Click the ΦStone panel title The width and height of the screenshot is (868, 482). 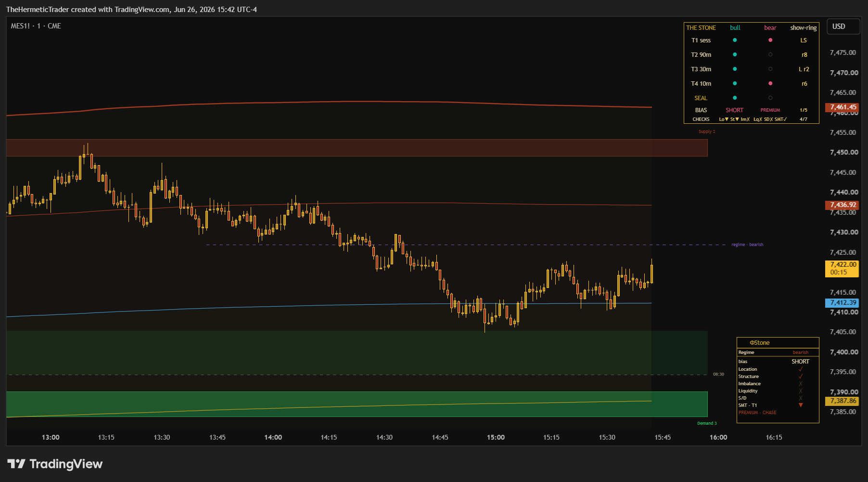760,343
